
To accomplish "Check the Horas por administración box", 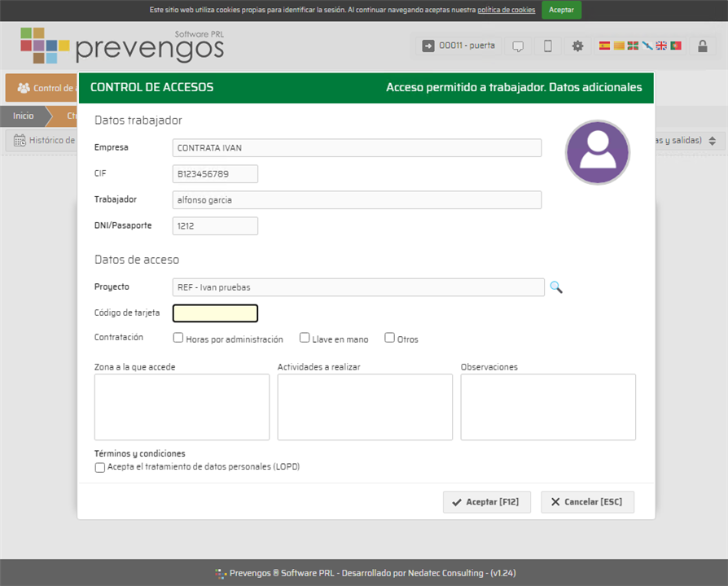I will pyautogui.click(x=178, y=338).
